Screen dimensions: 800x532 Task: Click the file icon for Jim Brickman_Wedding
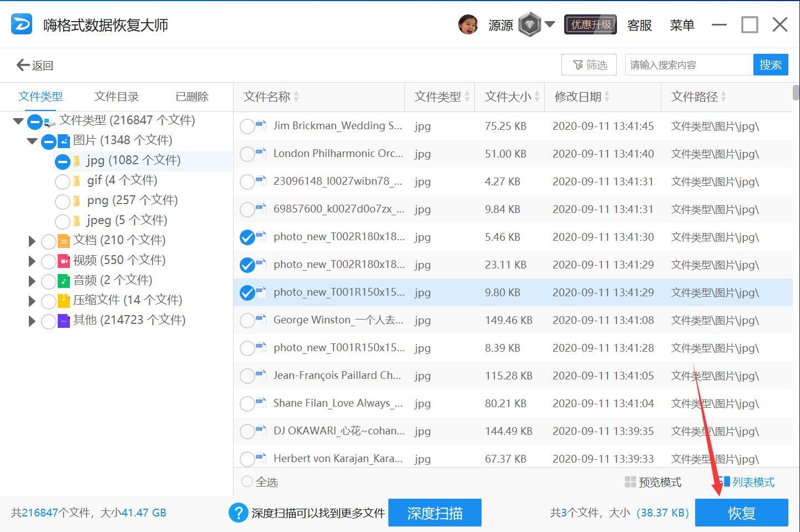(x=261, y=126)
